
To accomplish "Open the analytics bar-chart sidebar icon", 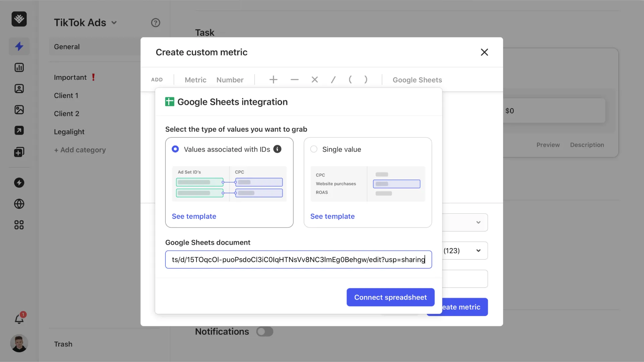I will [x=19, y=67].
